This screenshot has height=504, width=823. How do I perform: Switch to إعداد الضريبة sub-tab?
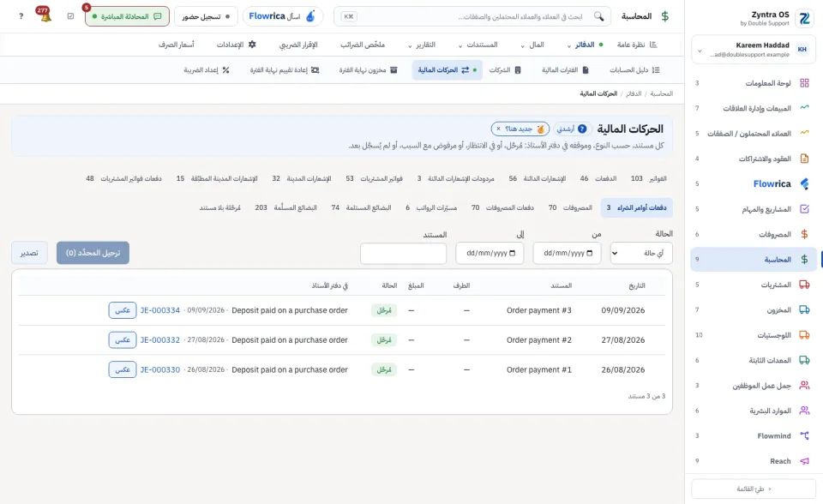207,69
